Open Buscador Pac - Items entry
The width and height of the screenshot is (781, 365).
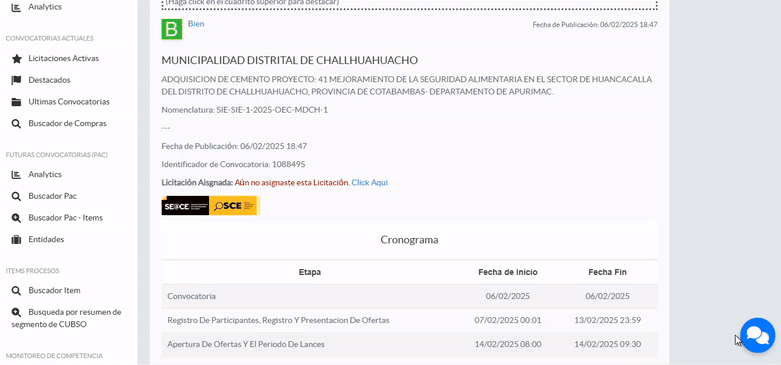(65, 218)
